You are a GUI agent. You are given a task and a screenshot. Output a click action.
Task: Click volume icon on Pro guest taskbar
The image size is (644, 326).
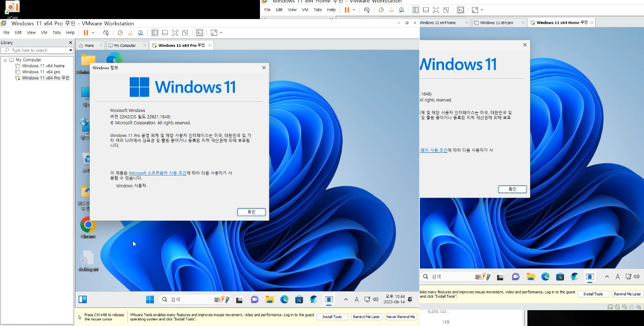(376, 300)
